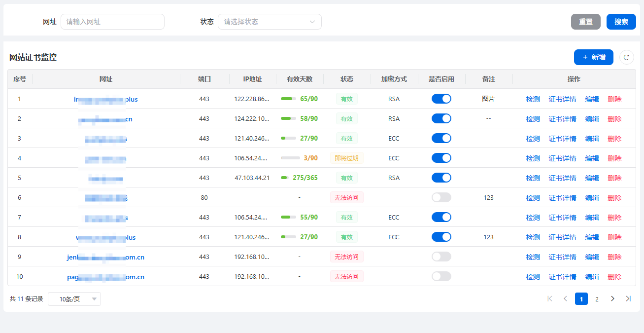Toggle off the row 4 enable switch
Screen dimensions: 644x333
point(441,158)
